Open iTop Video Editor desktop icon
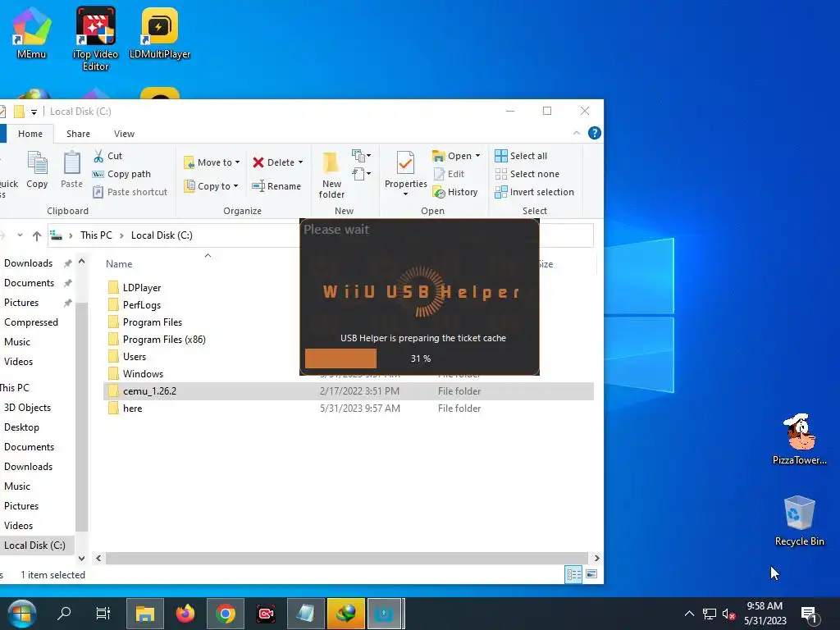 point(95,39)
